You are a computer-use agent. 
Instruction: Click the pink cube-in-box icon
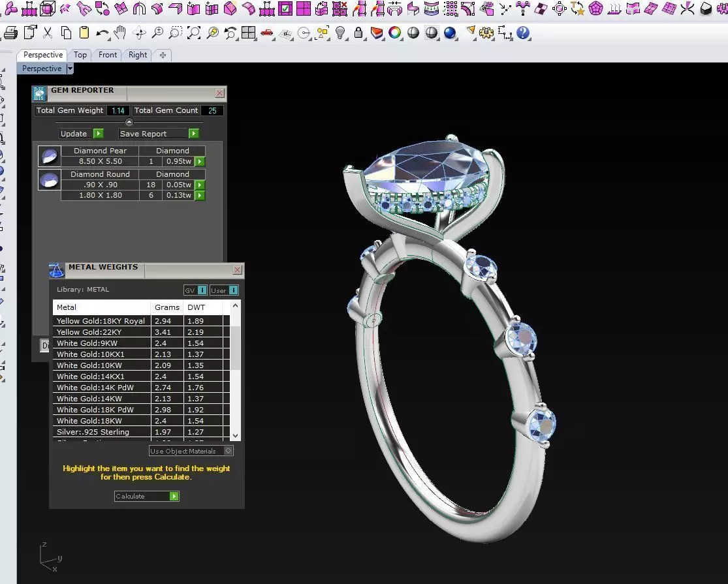(48, 8)
